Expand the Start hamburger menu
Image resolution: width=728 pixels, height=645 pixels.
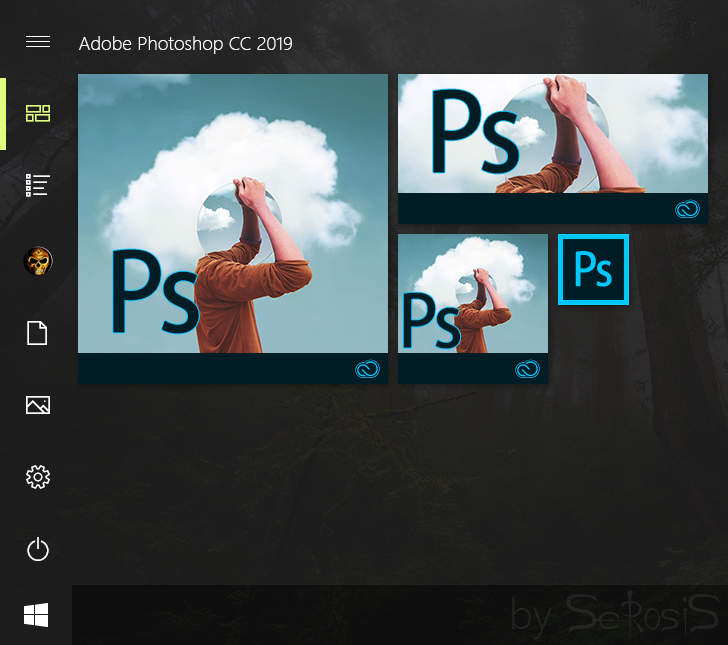[38, 42]
